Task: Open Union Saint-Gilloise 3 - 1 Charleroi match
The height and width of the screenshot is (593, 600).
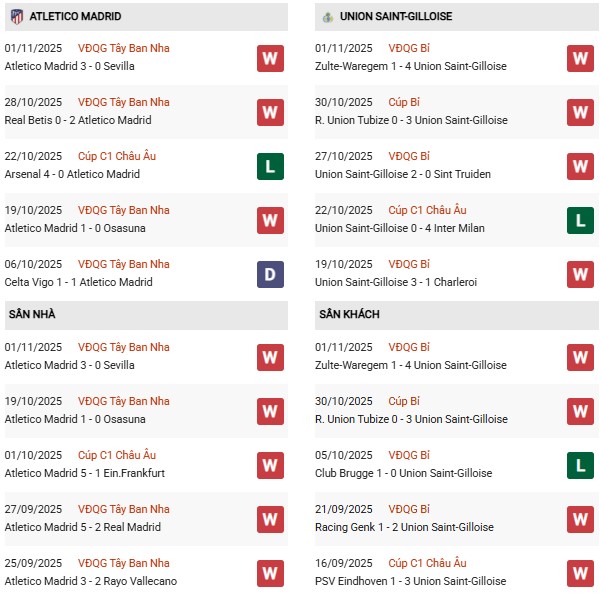Action: (396, 282)
